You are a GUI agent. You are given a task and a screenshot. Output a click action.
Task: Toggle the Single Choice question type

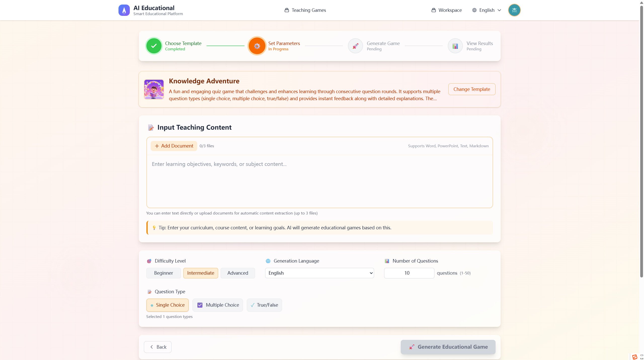[167, 305]
